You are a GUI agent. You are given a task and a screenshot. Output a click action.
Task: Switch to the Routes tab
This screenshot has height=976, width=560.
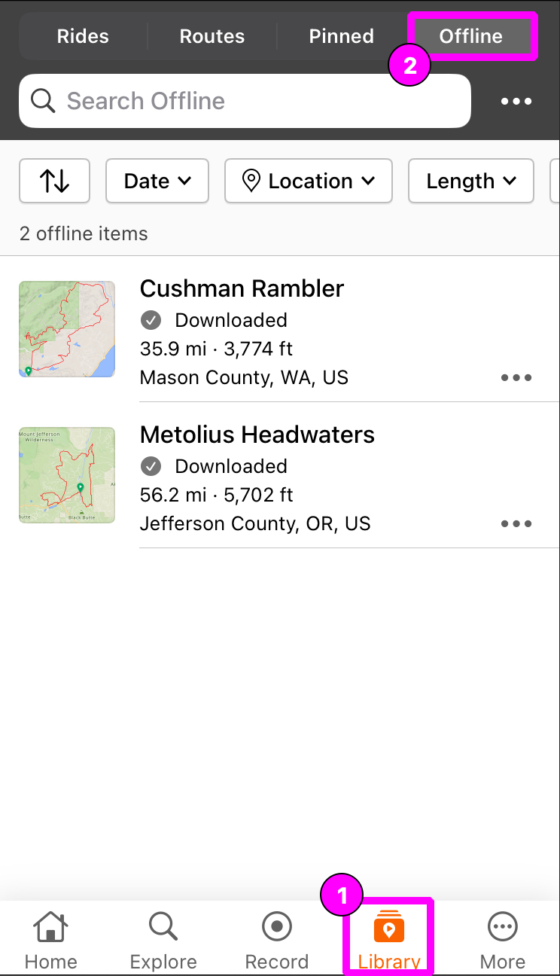click(x=212, y=36)
